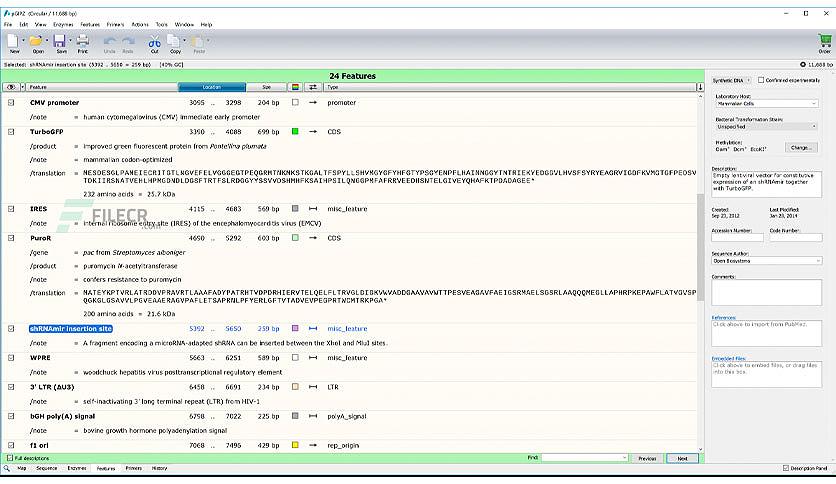Uncheck the CMV promoter visibility checkbox
836x484 pixels.
point(11,102)
